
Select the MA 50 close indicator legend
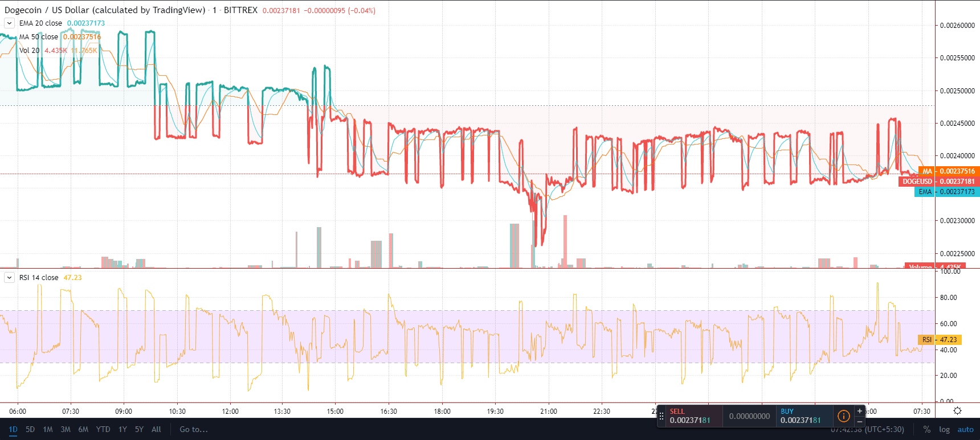(39, 37)
